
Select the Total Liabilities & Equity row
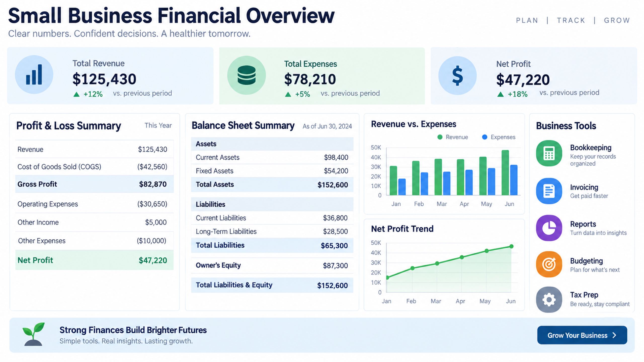click(272, 285)
